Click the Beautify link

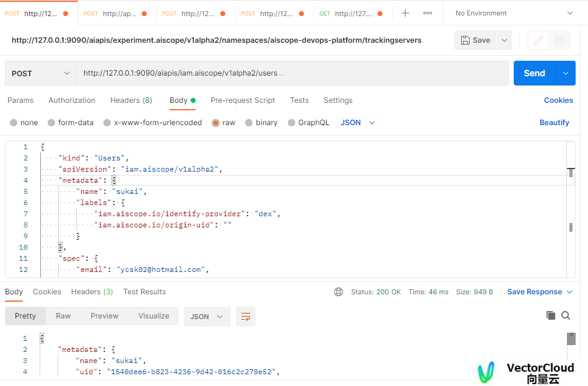554,123
